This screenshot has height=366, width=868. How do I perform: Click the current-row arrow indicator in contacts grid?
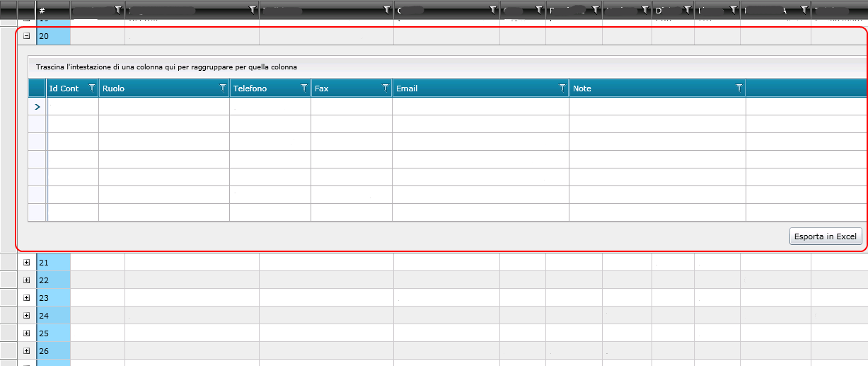[37, 106]
